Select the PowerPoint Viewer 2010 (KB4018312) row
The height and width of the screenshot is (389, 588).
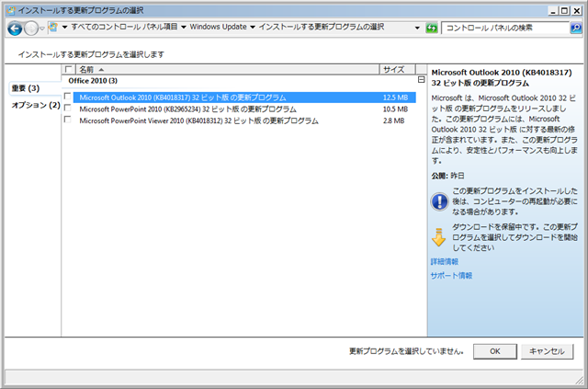coord(244,120)
